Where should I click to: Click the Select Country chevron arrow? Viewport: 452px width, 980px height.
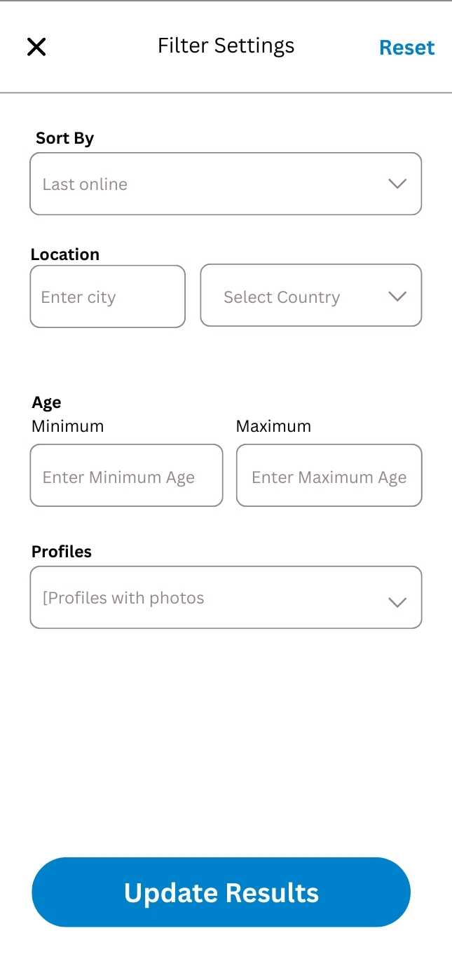click(x=397, y=296)
